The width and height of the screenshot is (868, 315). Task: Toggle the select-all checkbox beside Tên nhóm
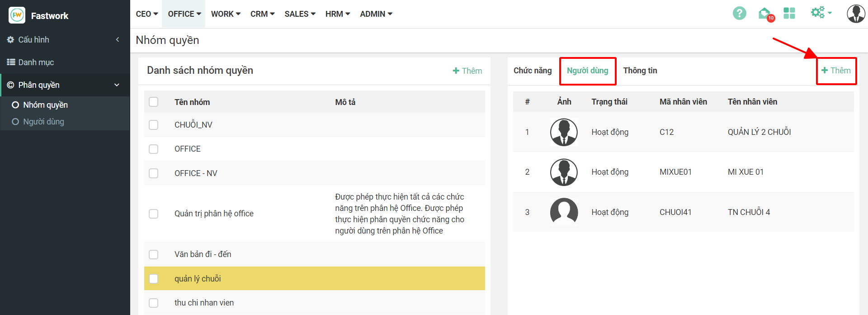pos(154,102)
